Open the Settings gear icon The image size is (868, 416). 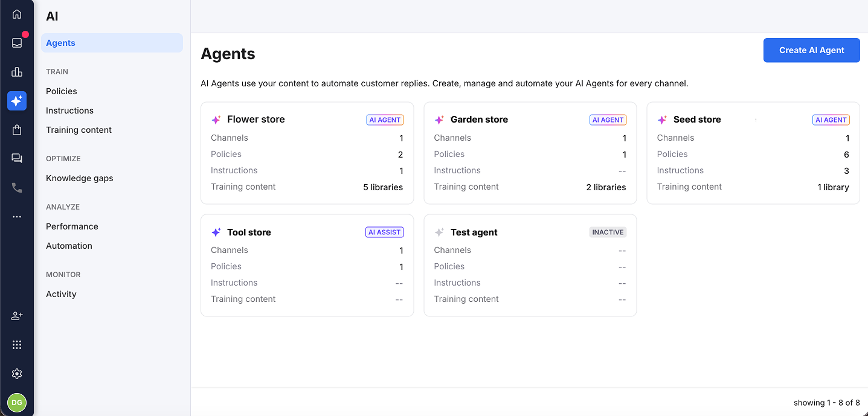coord(17,374)
